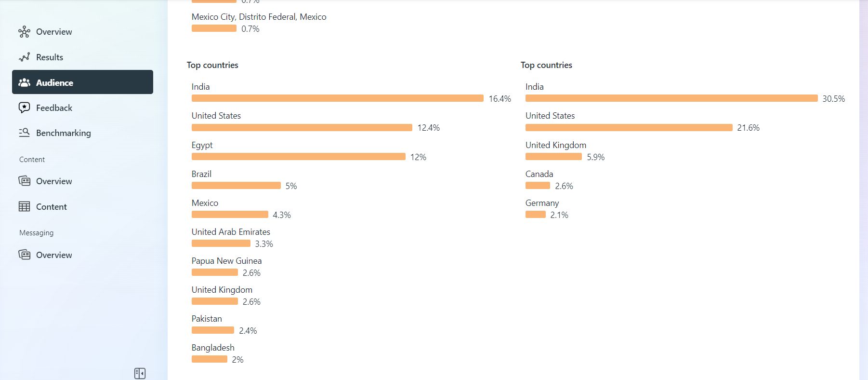
Task: Open the Results menu item
Action: coord(50,57)
